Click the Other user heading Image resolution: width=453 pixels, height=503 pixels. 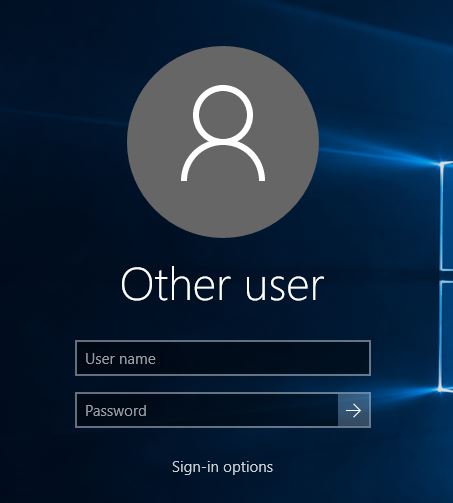click(x=222, y=284)
